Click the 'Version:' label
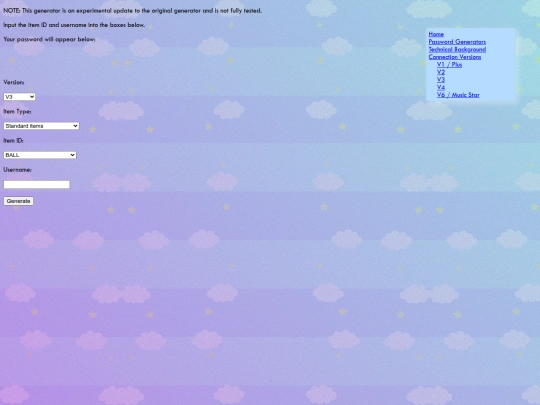The height and width of the screenshot is (405, 540). [14, 82]
